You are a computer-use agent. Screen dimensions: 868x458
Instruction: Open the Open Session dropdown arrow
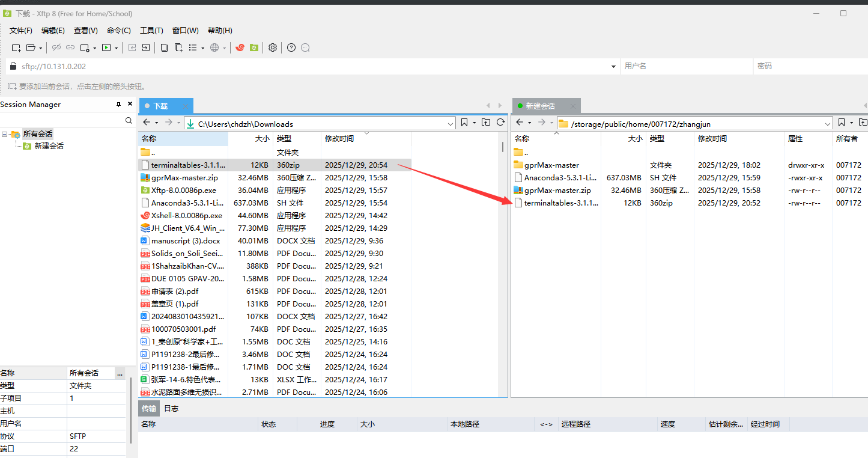(41, 47)
